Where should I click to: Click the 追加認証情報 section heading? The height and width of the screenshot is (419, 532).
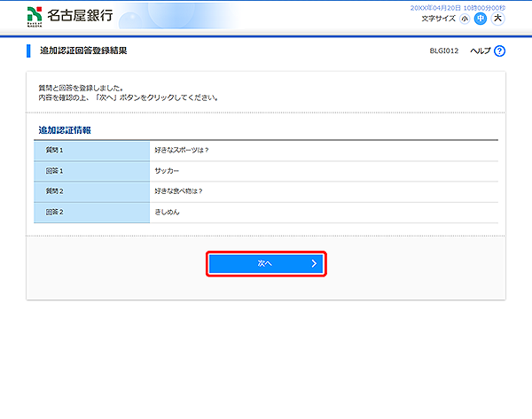66,130
